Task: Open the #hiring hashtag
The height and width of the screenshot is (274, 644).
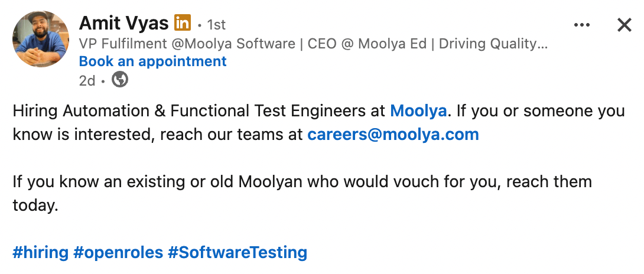Action: (41, 253)
